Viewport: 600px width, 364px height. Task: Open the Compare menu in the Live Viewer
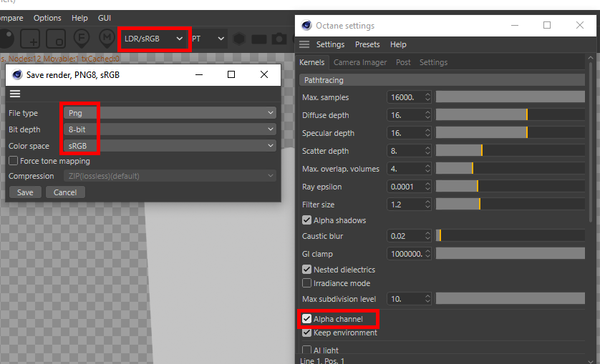click(x=11, y=18)
